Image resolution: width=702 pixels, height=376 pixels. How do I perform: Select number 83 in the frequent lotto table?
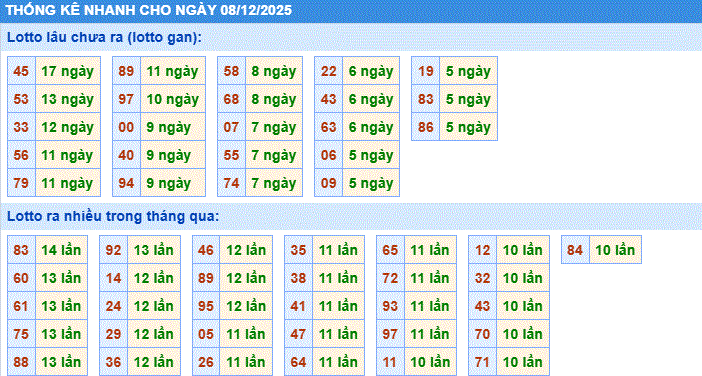coord(21,250)
